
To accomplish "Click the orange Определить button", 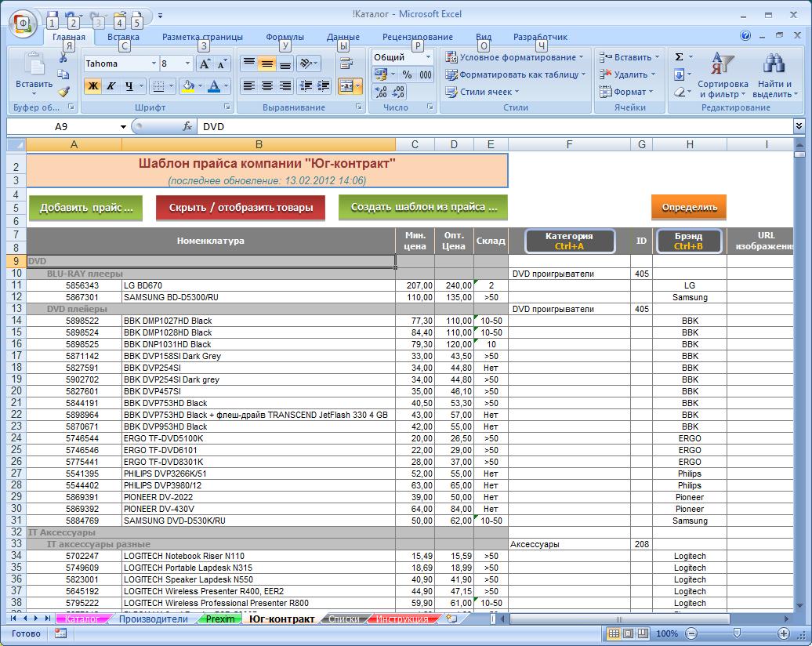I will click(689, 207).
